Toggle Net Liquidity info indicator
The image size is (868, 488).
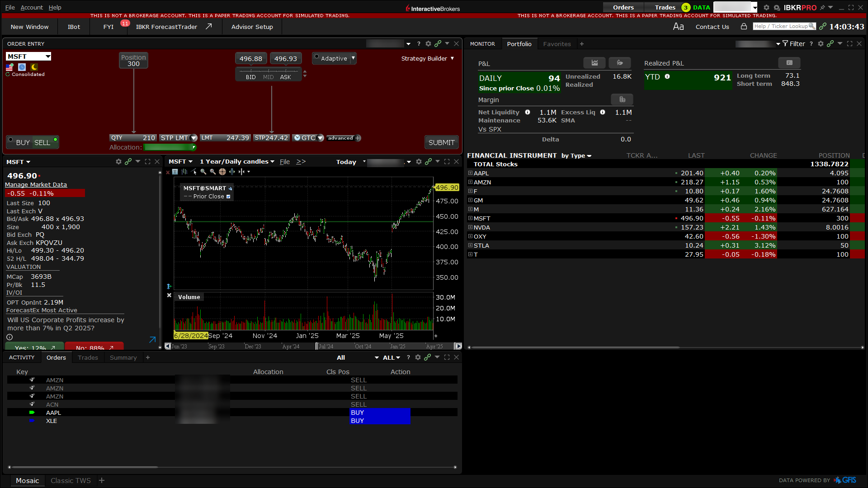coord(528,112)
